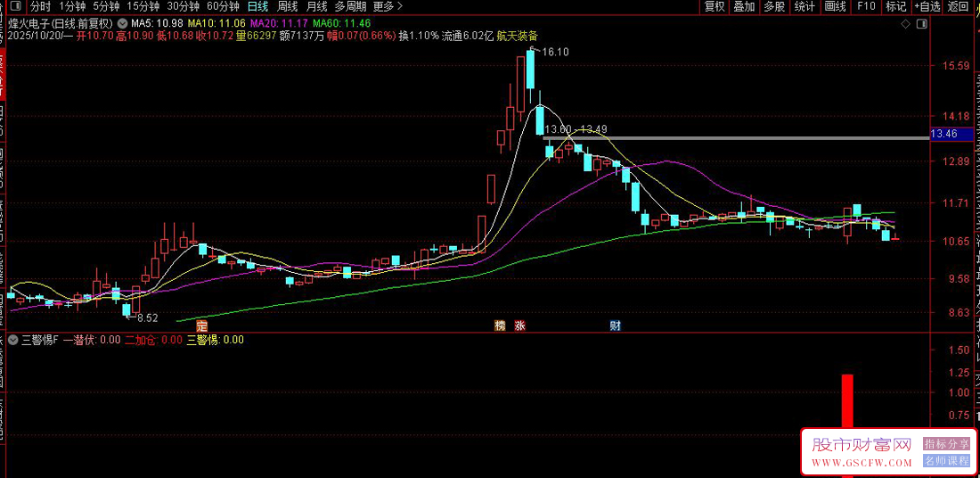Image resolution: width=980 pixels, height=478 pixels.
Task: Switch to the 月线 monthly tab
Action: tap(316, 6)
